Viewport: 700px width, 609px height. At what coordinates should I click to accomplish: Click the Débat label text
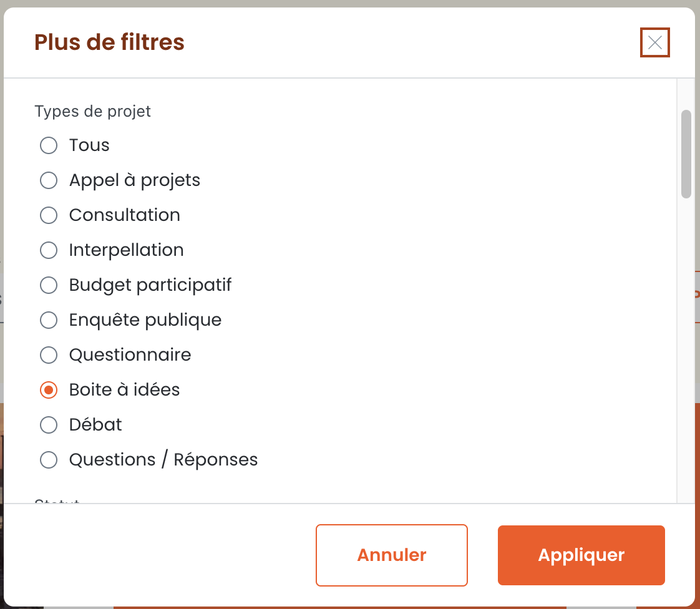click(95, 424)
